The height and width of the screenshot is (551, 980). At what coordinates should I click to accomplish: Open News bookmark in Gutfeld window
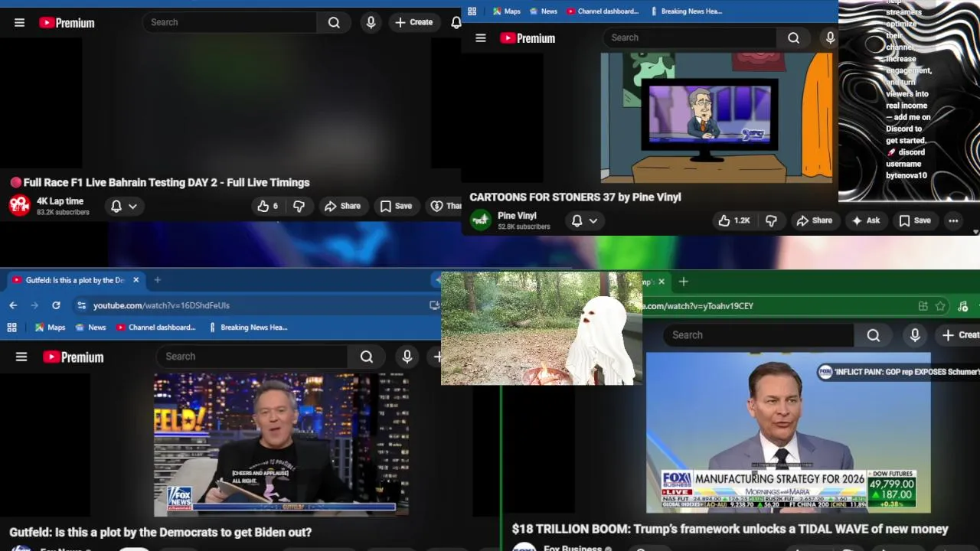[90, 328]
